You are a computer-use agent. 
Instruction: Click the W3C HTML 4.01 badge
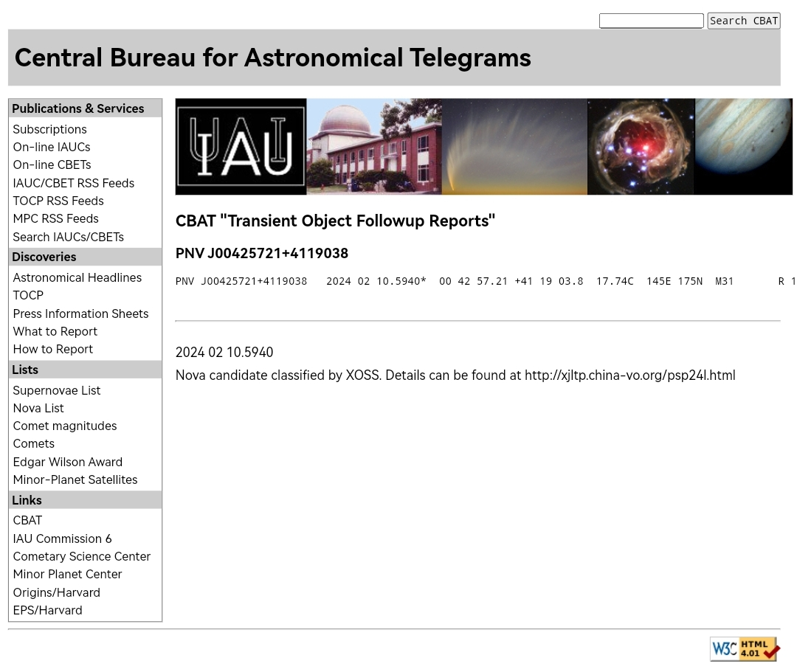point(745,649)
